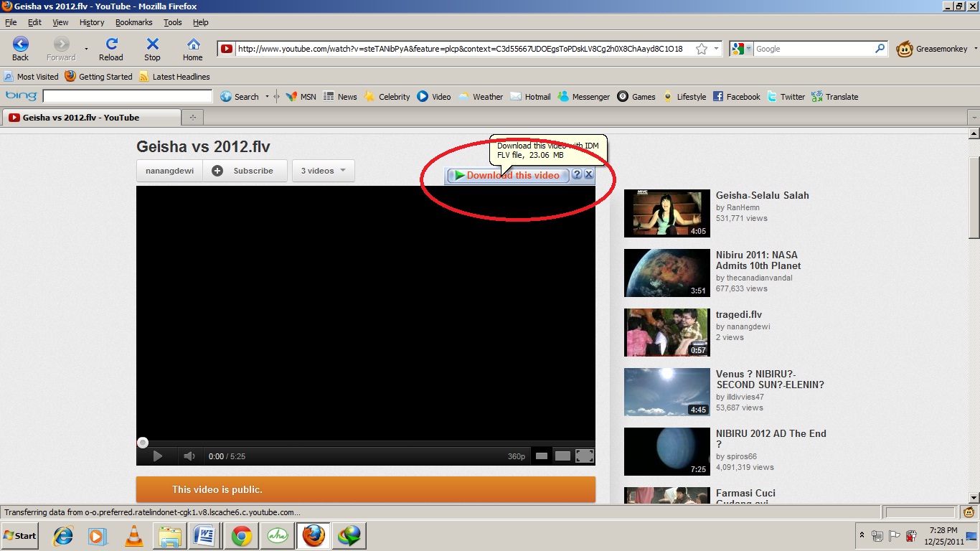Open Lifestyle from the Bing toolbar
Image resolution: width=980 pixels, height=551 pixels.
click(684, 96)
